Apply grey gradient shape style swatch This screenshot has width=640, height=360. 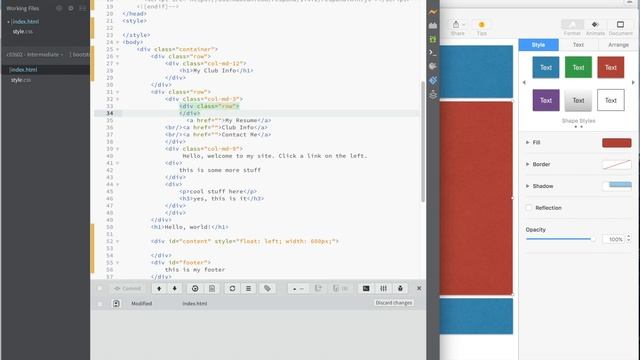pos(578,100)
